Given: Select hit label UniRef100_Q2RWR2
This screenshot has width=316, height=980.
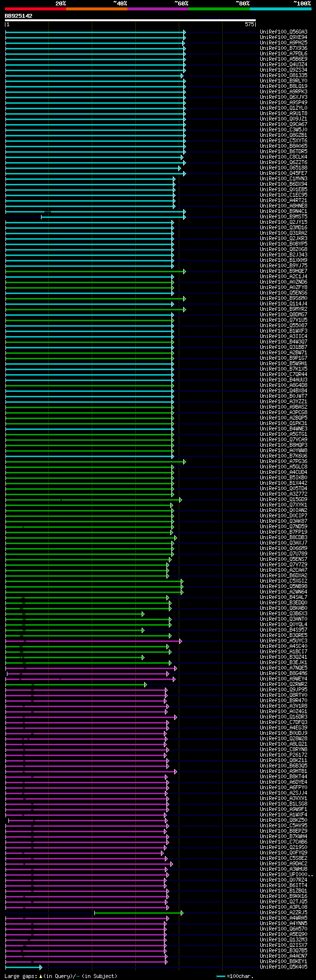Looking at the screenshot, I should [283, 684].
